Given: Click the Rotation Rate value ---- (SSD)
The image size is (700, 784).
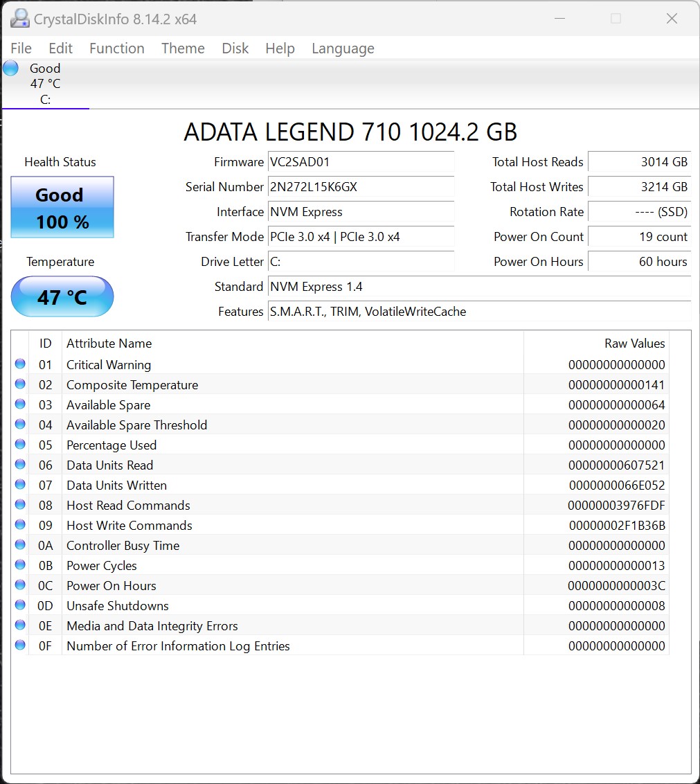Looking at the screenshot, I should 640,211.
